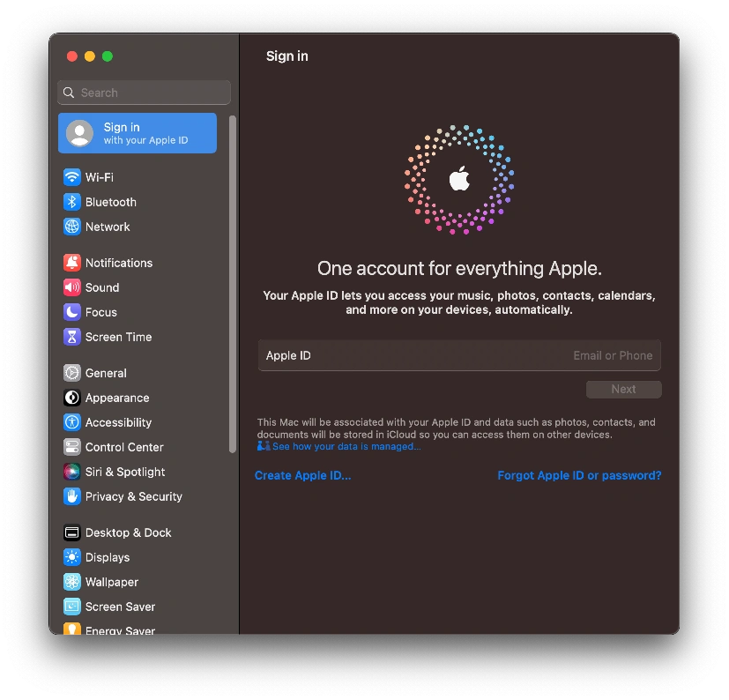
Task: Open Forgot Apple ID or password link
Action: point(579,475)
